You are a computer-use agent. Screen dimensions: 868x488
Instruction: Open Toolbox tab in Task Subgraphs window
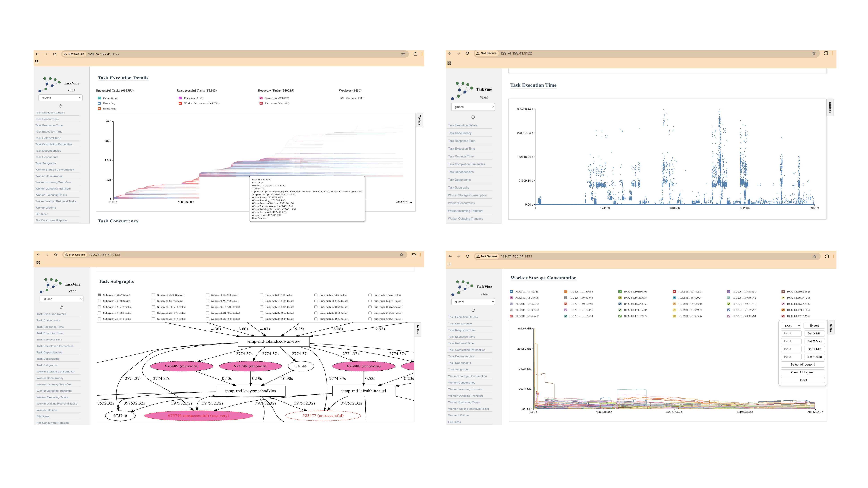pos(418,330)
